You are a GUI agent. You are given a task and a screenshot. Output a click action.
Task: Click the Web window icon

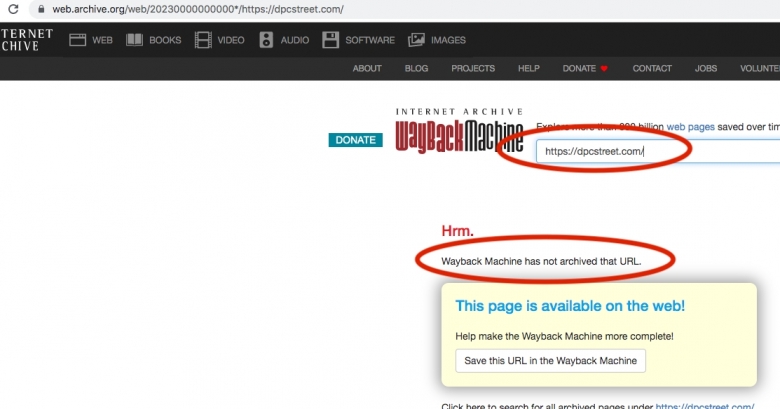tap(78, 40)
